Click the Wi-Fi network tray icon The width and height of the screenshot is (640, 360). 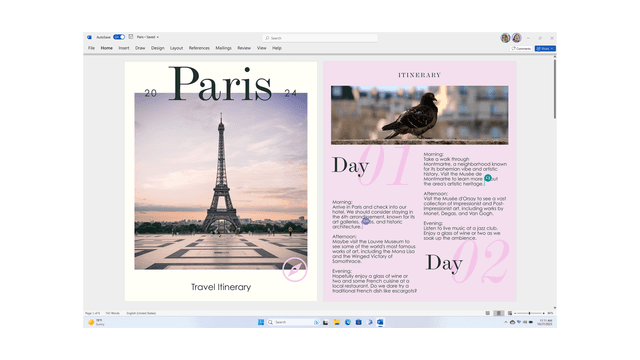(519, 322)
